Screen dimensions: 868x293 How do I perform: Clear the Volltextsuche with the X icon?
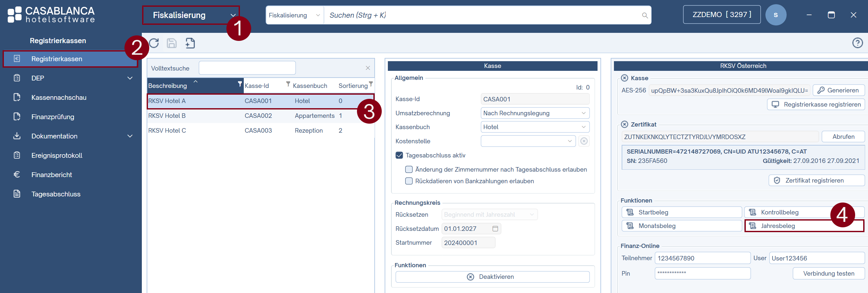368,68
